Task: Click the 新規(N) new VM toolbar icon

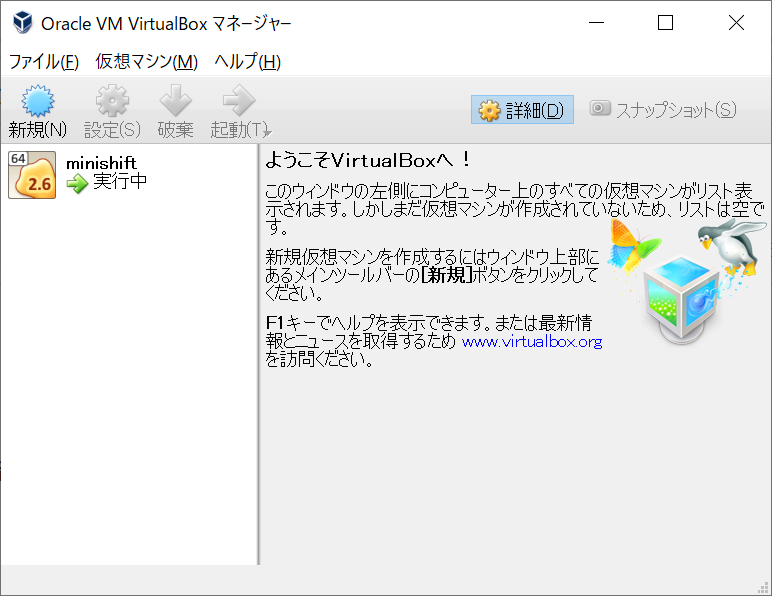Action: [37, 100]
